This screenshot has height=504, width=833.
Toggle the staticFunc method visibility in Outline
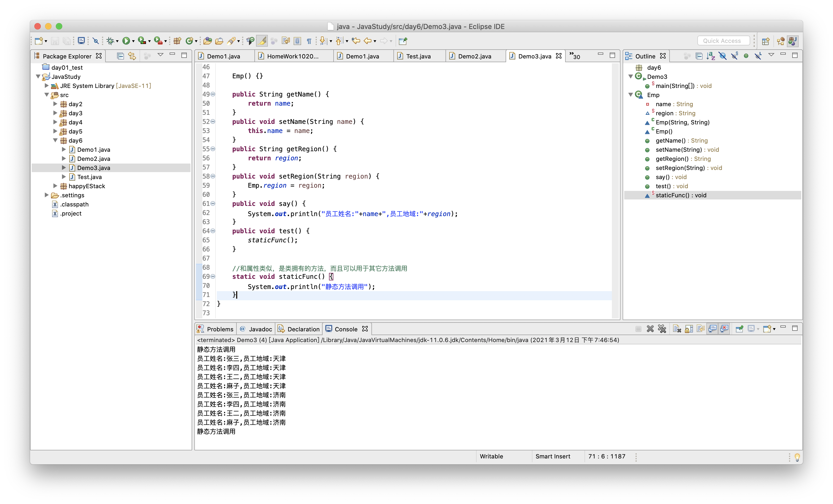684,195
